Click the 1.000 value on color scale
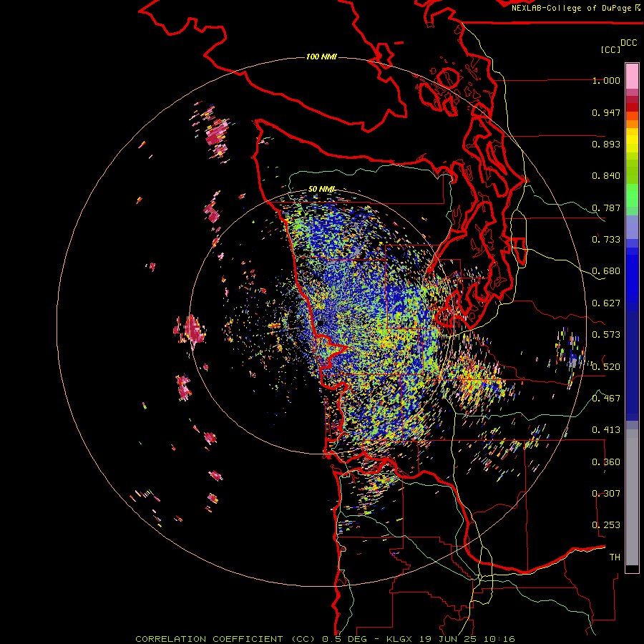 pos(606,80)
